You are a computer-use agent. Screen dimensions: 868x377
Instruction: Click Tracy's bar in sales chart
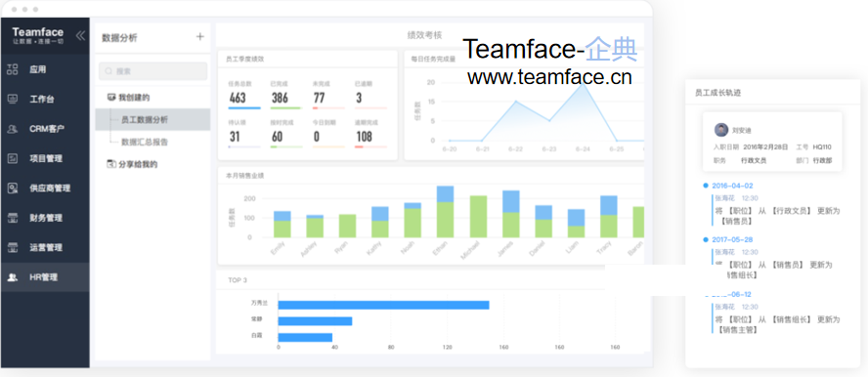pos(608,216)
